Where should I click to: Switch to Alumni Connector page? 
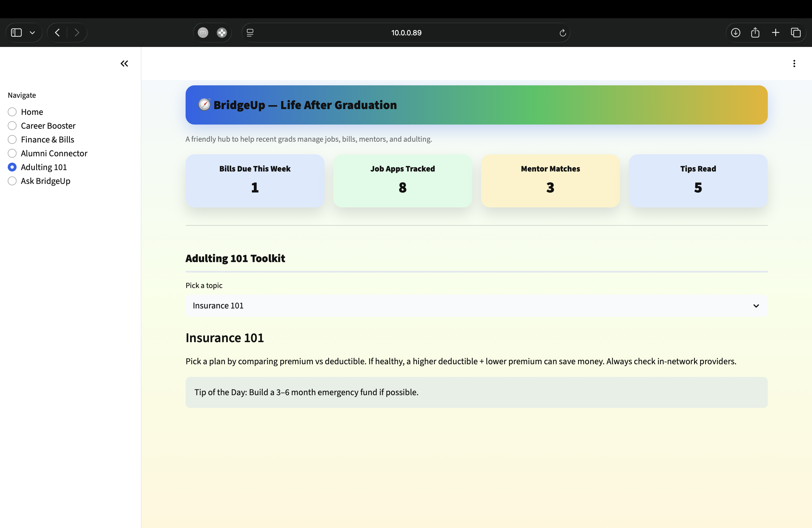coord(12,154)
